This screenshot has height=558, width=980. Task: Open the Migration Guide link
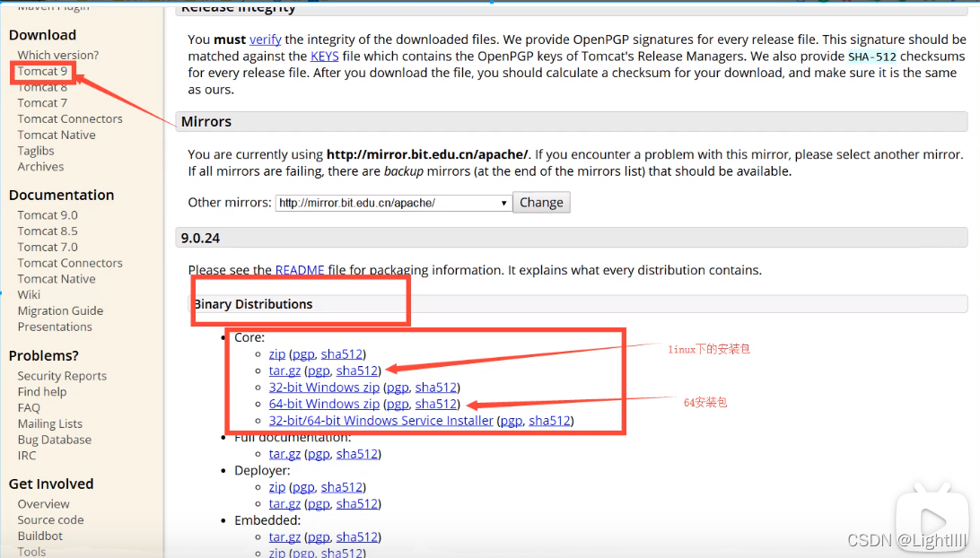tap(60, 310)
